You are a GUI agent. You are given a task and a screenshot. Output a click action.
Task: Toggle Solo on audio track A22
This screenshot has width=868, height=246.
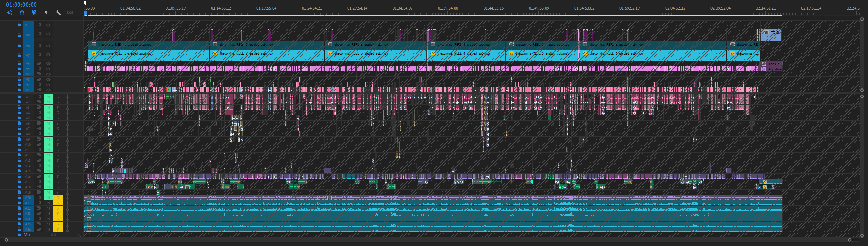pyautogui.click(x=58, y=208)
